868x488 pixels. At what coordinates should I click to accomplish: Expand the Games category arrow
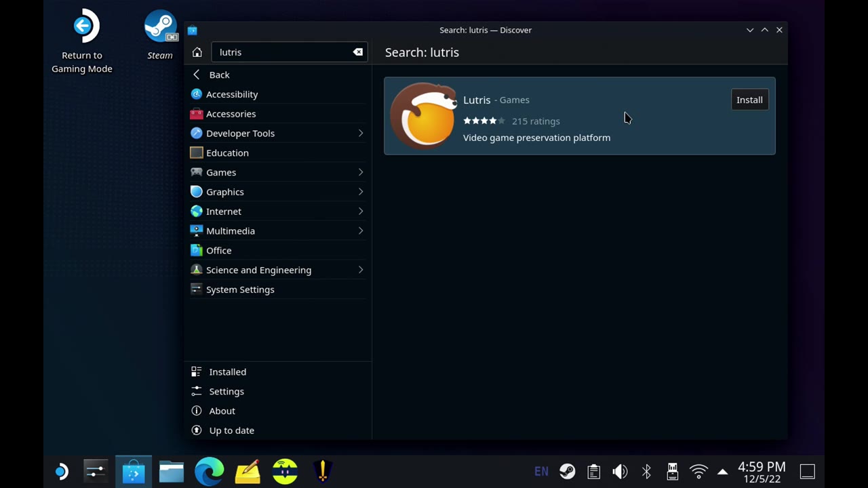coord(361,172)
